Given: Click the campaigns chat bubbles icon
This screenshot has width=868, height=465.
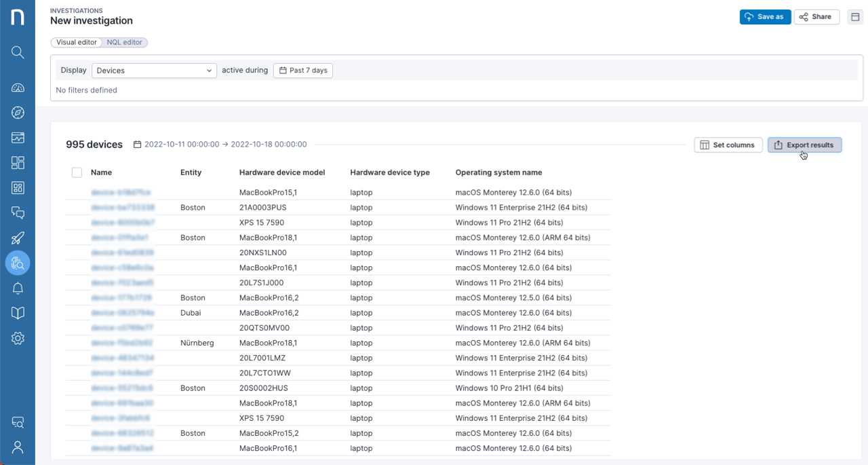Looking at the screenshot, I should point(18,212).
